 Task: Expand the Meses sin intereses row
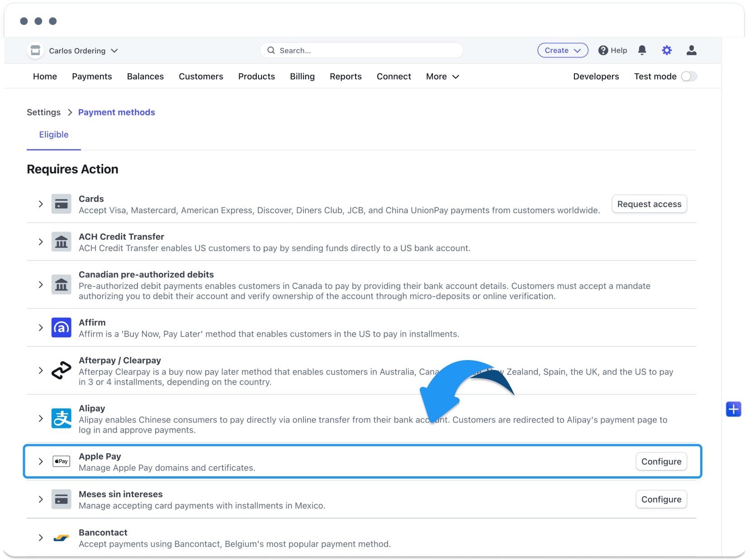point(41,499)
